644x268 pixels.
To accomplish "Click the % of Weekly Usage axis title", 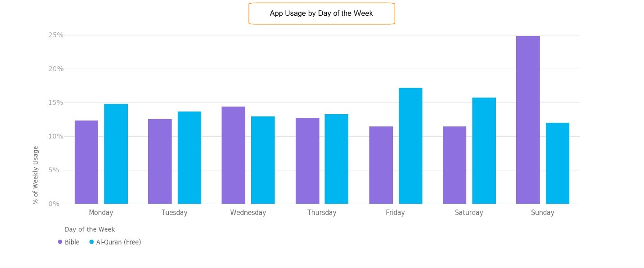I will (36, 175).
